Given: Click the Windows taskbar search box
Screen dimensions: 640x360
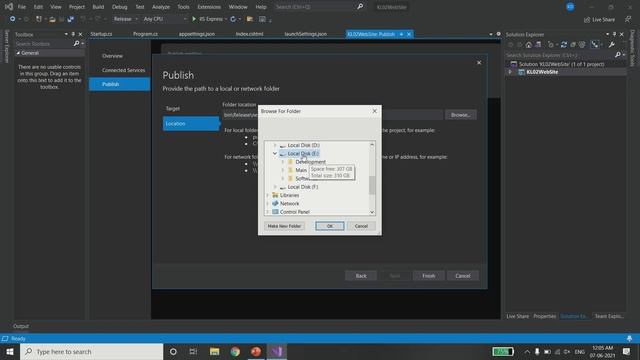Looking at the screenshot, I should 92,351.
